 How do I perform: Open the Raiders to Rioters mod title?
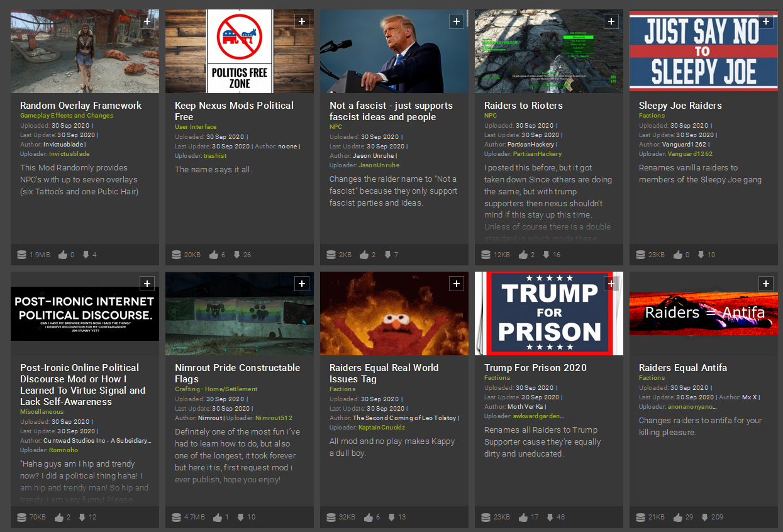point(523,106)
